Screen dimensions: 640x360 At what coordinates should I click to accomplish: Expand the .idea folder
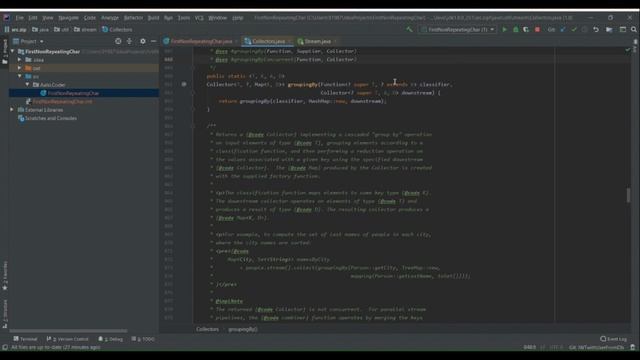[20, 60]
